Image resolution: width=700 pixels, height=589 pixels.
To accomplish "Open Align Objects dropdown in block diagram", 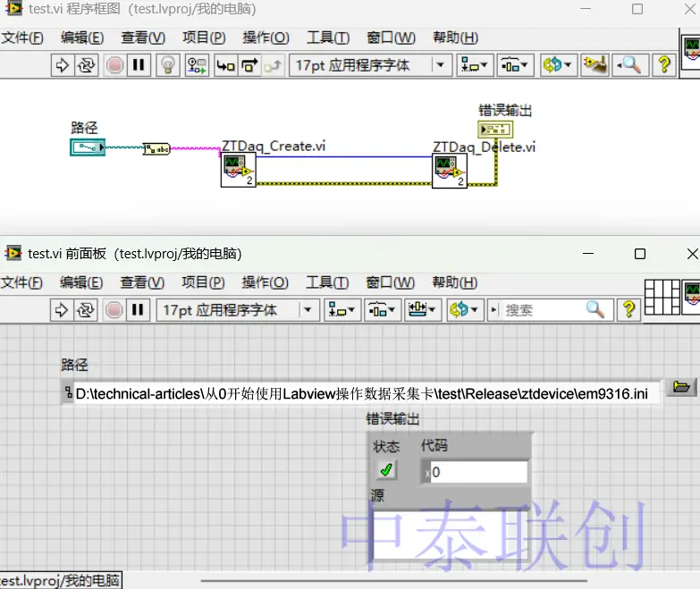I will click(x=475, y=65).
